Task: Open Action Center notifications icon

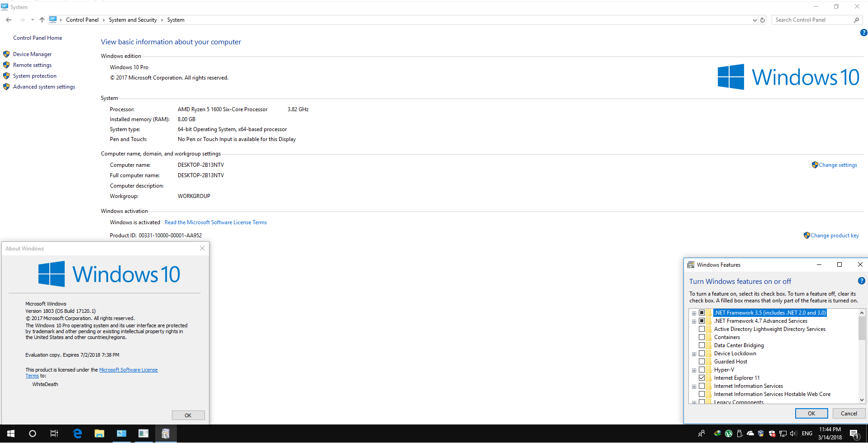Action: (854, 434)
